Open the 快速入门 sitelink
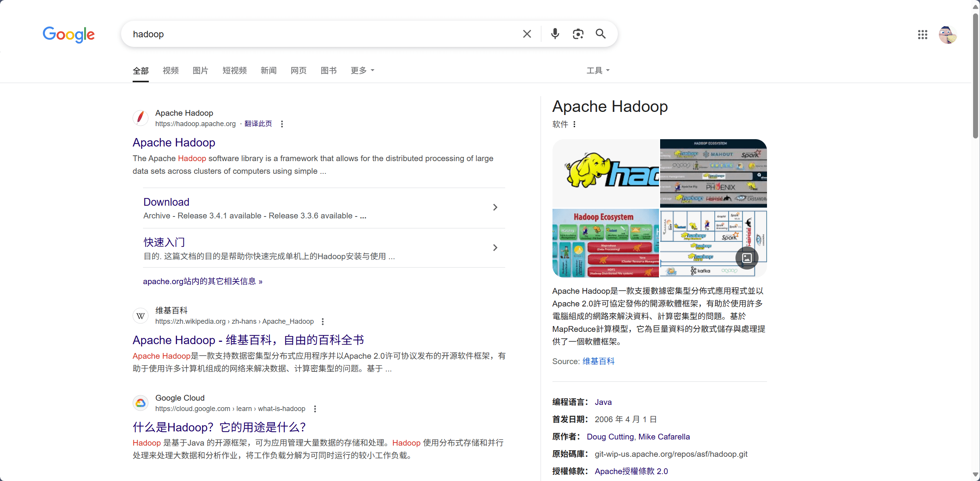 [164, 242]
